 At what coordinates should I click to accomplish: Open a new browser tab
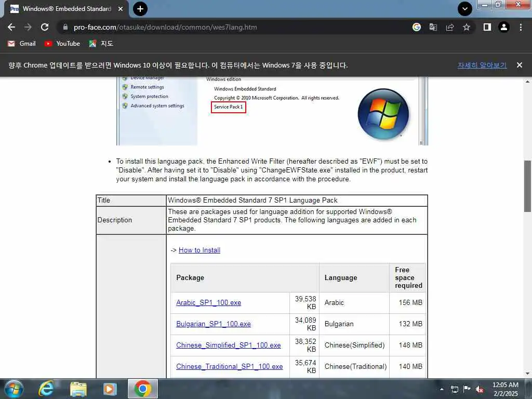point(140,9)
